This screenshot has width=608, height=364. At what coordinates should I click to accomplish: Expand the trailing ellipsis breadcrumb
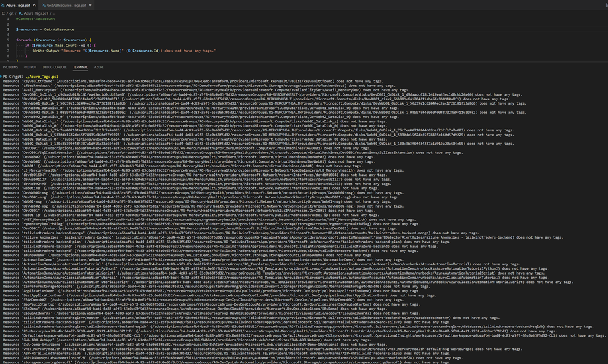54,13
